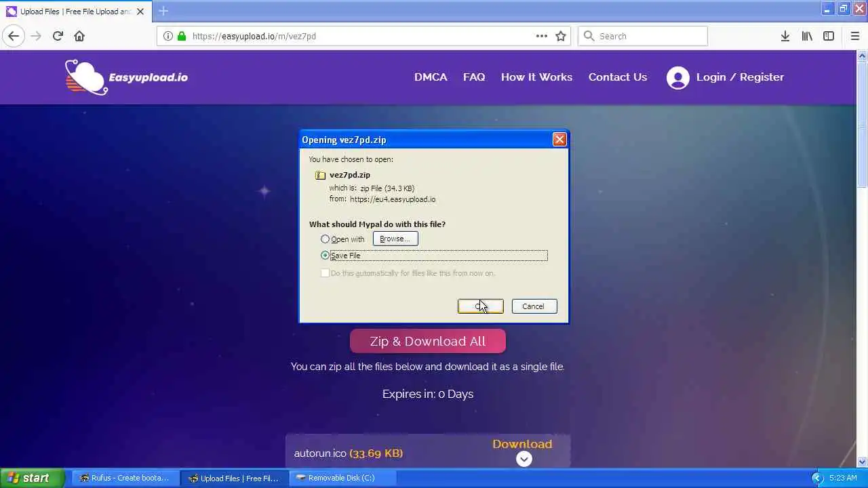
Task: Show site information icon in address bar
Action: 168,36
